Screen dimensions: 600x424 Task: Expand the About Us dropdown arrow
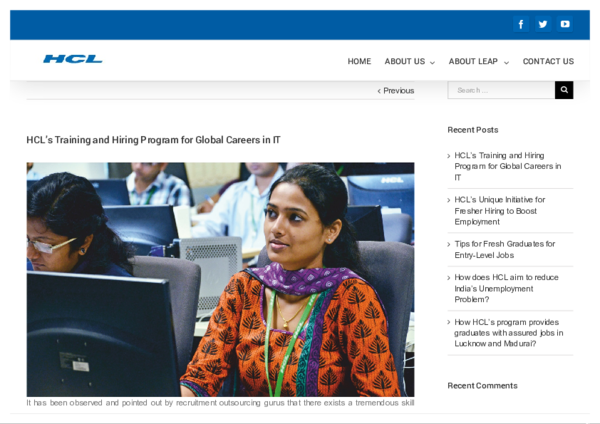(x=432, y=62)
